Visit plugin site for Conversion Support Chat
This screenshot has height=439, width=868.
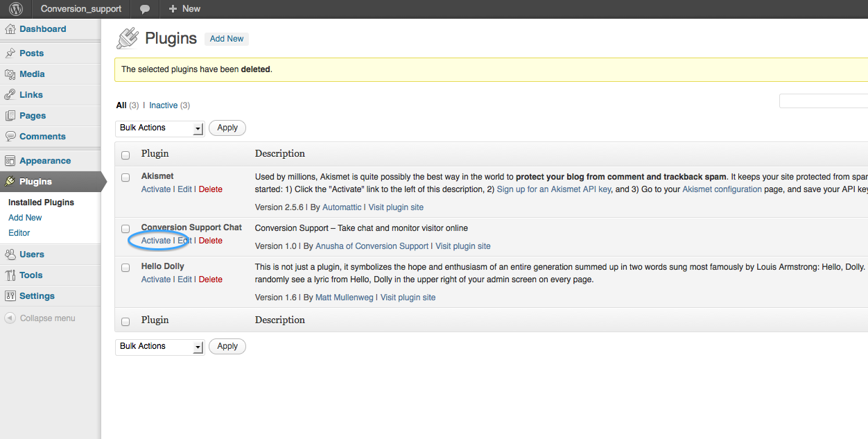(463, 246)
